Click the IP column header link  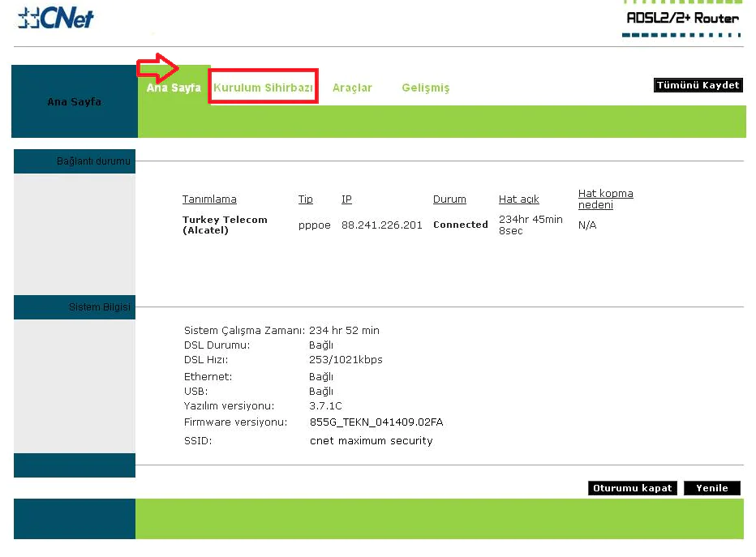pos(346,199)
